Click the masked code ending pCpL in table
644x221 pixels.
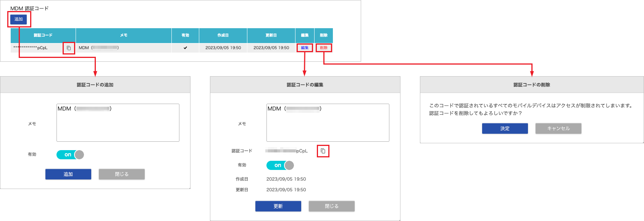coord(31,48)
